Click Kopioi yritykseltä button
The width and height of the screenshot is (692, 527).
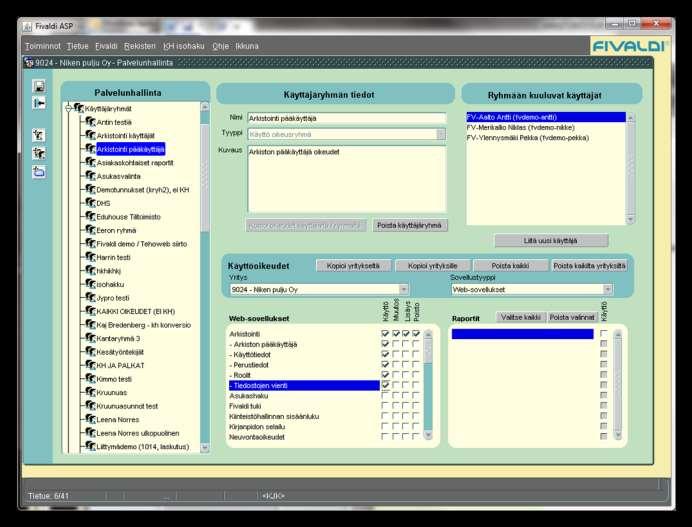coord(353,266)
